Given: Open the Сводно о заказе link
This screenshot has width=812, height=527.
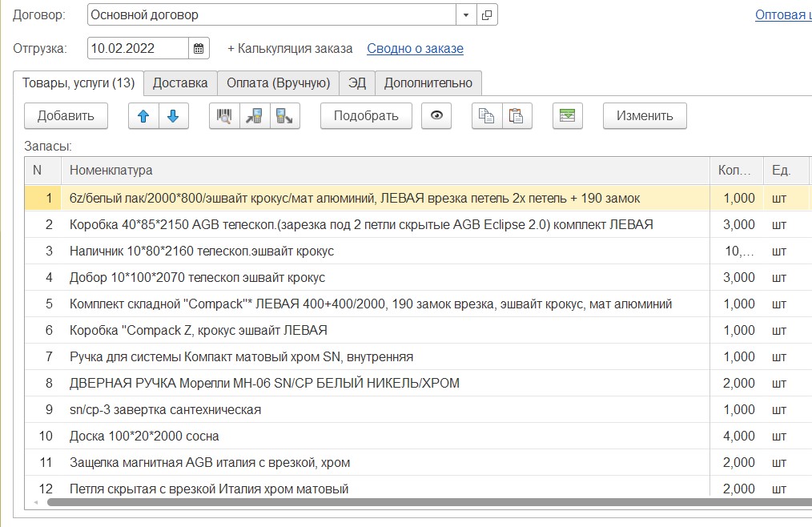Looking at the screenshot, I should [415, 48].
